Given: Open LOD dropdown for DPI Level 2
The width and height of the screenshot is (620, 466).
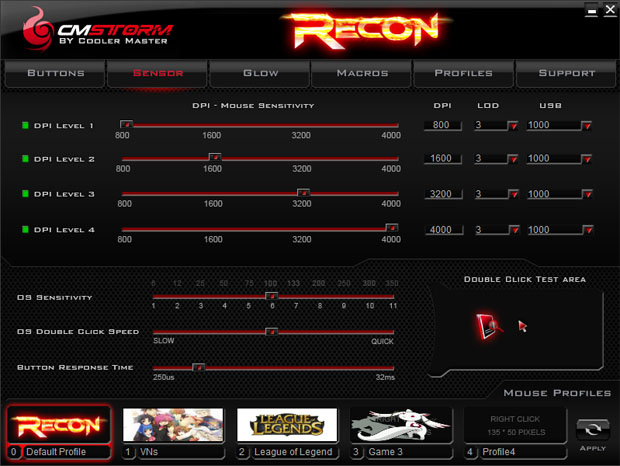Looking at the screenshot, I should [x=513, y=159].
